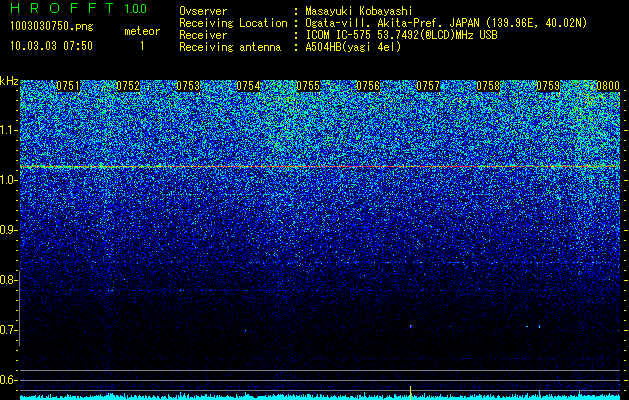Screen dimensions: 629x400
Task: Click the 0757 time marker
Action: (x=428, y=86)
